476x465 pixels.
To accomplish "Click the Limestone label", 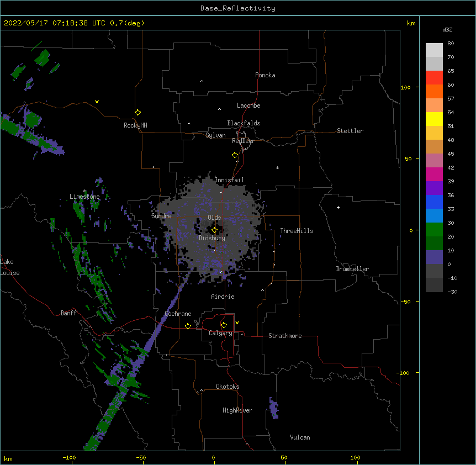I will tap(84, 197).
